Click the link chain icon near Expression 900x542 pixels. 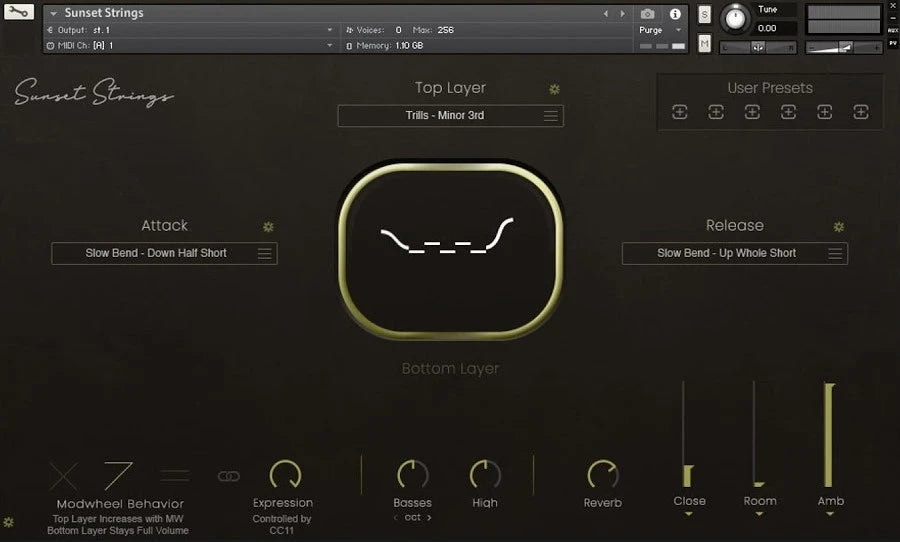coord(229,476)
